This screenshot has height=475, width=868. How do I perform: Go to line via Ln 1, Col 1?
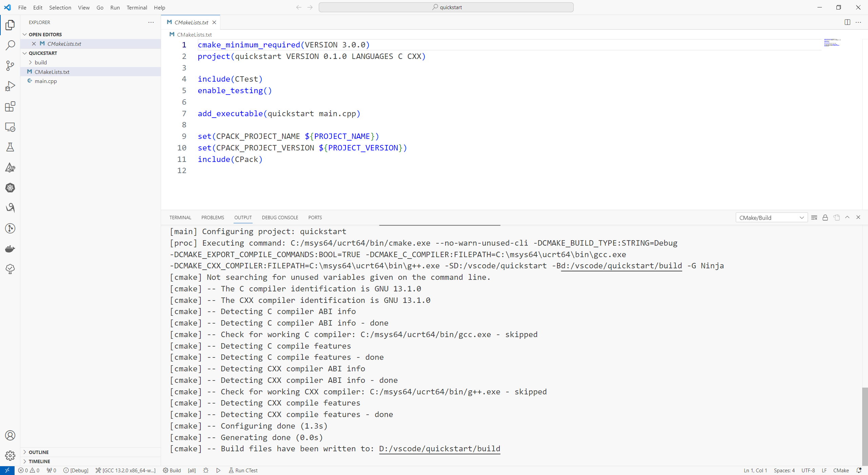[x=755, y=470]
